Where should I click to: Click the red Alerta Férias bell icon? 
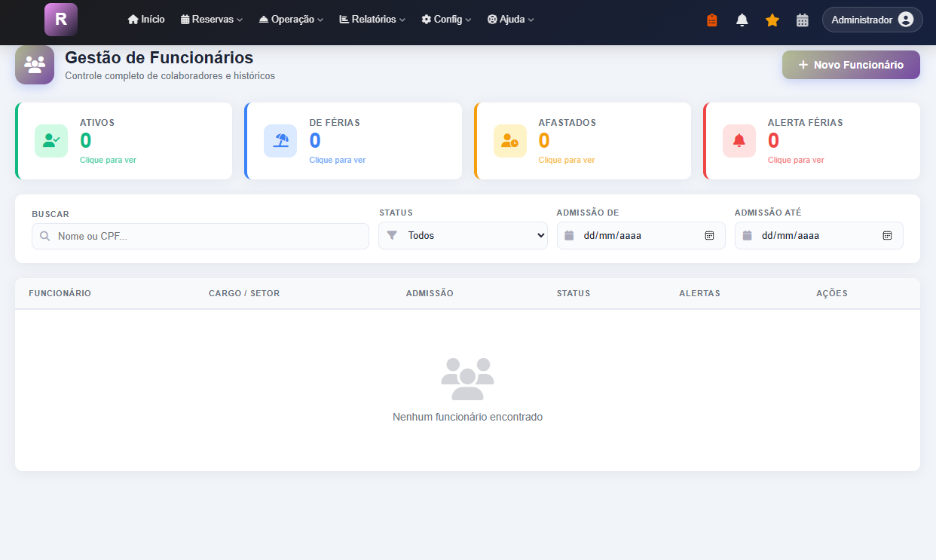tap(739, 141)
